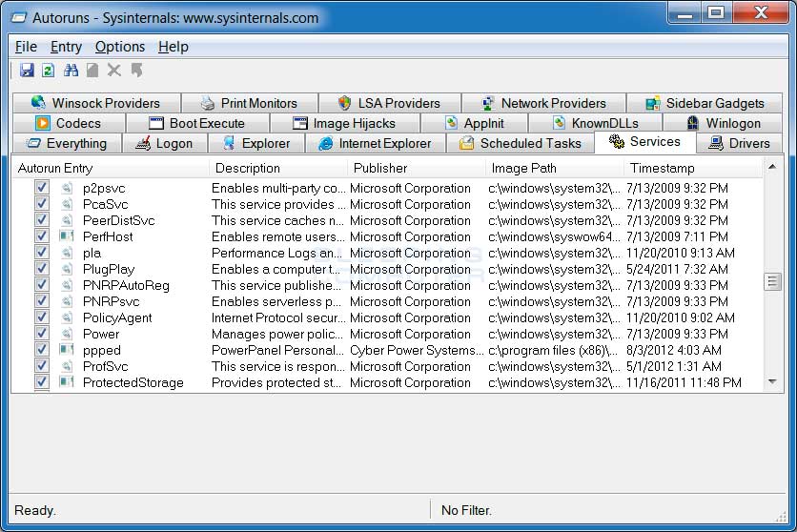Viewport: 797px width, 532px height.
Task: Switch to the Explorer tab
Action: [256, 143]
